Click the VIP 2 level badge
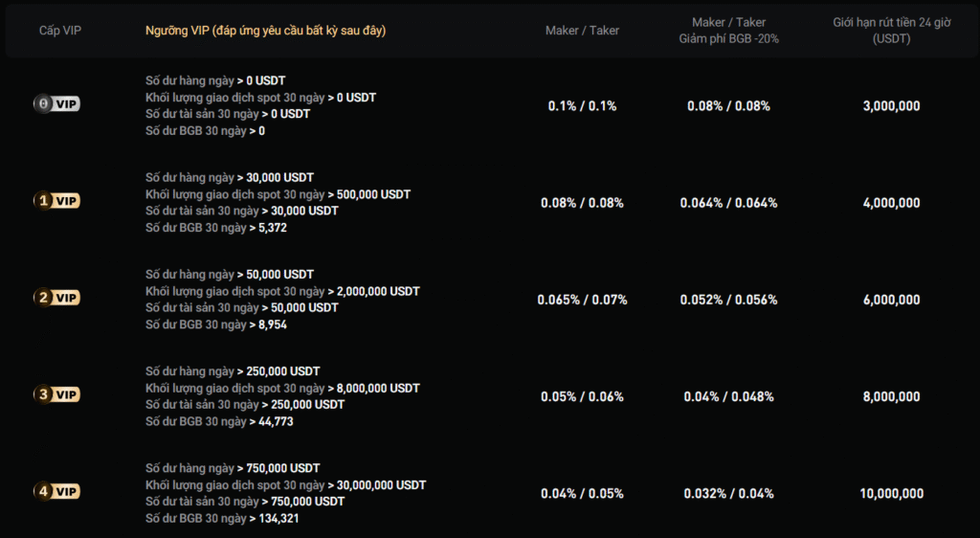Viewport: 980px width, 538px height. pyautogui.click(x=56, y=298)
